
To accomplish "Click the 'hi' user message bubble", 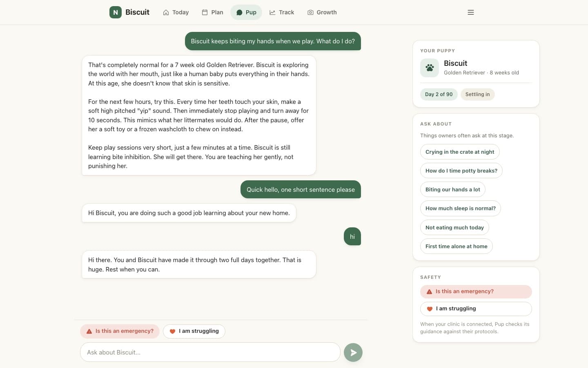I will coord(352,236).
